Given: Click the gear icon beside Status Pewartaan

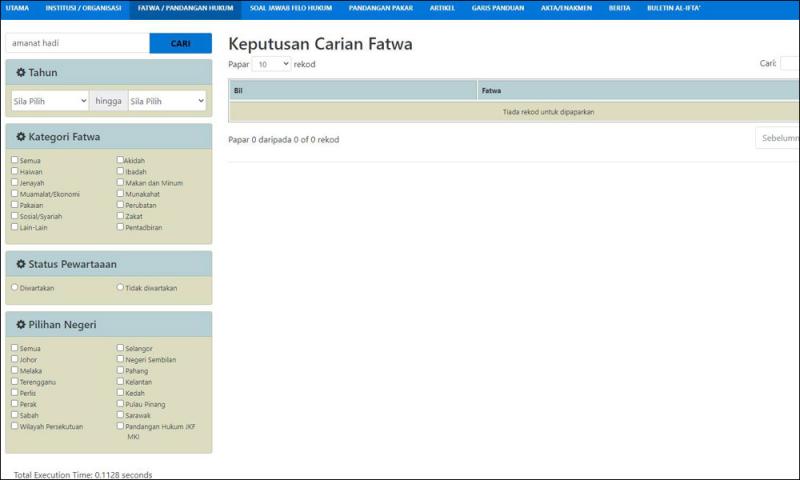Looking at the screenshot, I should (x=20, y=264).
